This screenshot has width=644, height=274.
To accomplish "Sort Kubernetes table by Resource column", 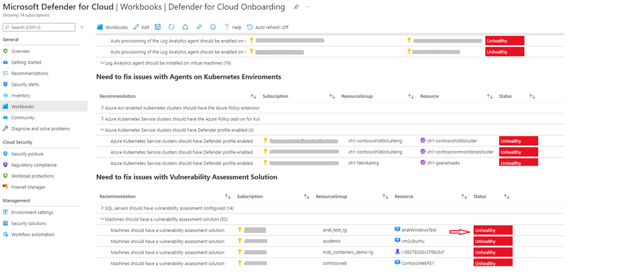I will [x=489, y=96].
